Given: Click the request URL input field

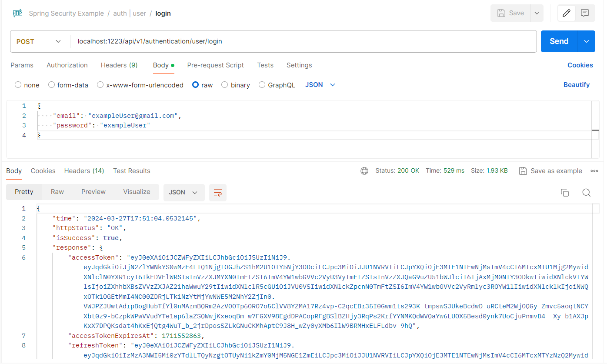Looking at the screenshot, I should [304, 41].
